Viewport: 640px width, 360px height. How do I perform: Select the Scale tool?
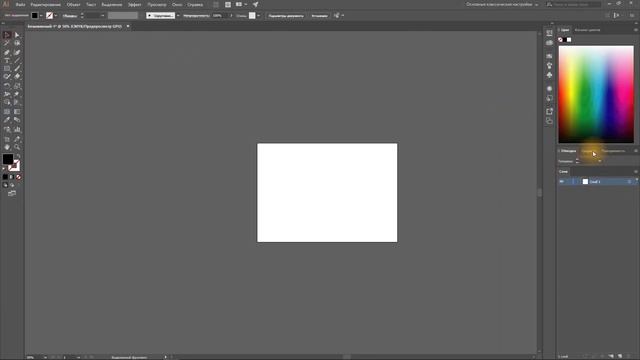(x=17, y=86)
